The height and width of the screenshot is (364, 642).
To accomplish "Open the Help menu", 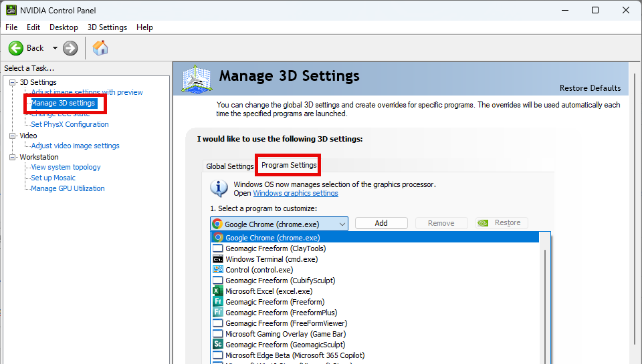I will coord(144,27).
